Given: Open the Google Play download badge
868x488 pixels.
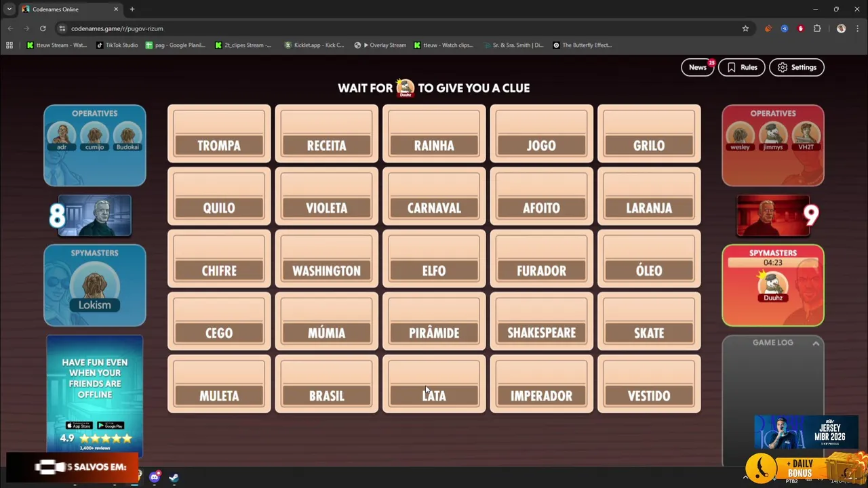Looking at the screenshot, I should [111, 426].
